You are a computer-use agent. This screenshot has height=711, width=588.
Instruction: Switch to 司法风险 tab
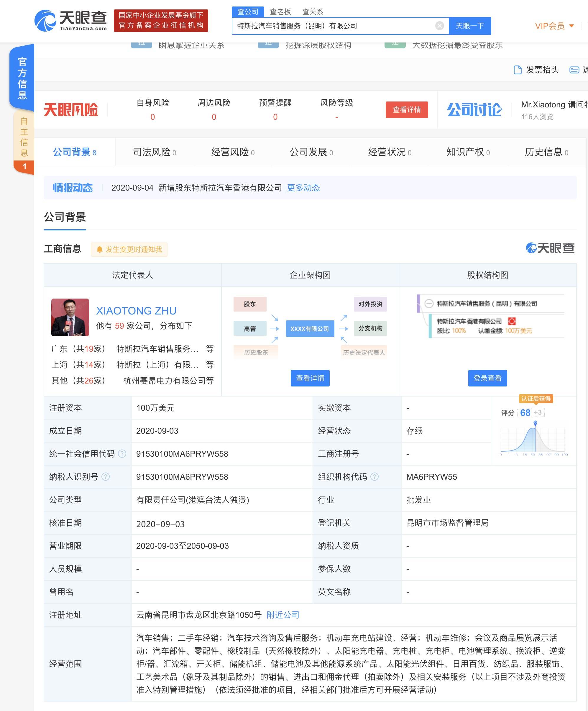[x=154, y=152]
